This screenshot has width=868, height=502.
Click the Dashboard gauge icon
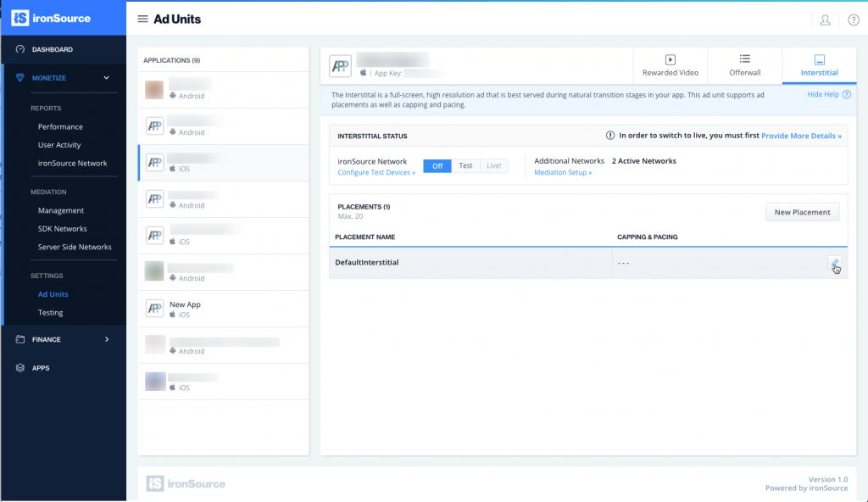[x=20, y=49]
